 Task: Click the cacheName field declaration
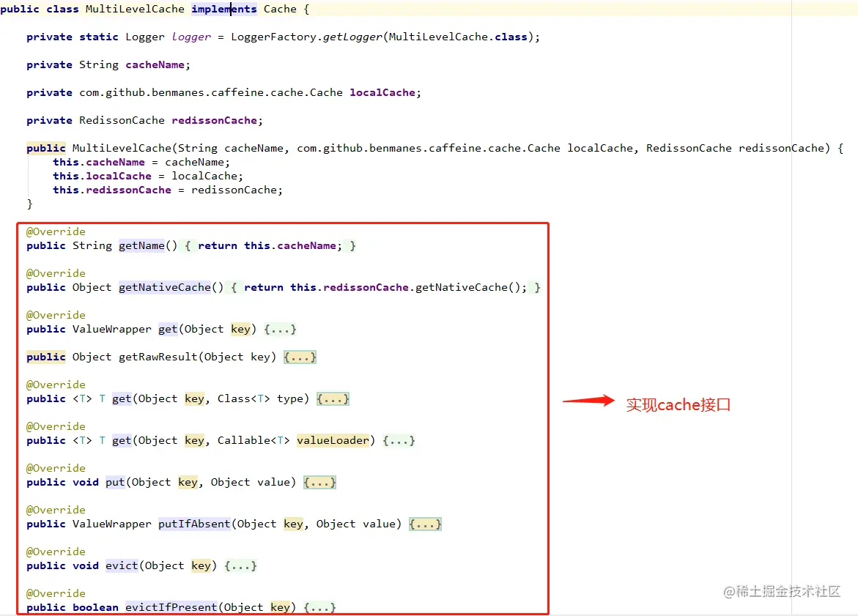(155, 65)
